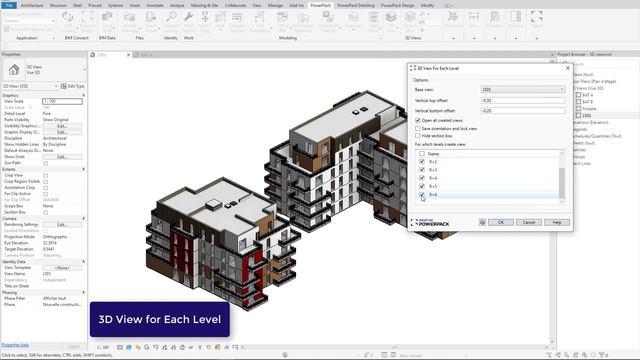Viewport: 640px width, 360px height.
Task: Click the Drag Elements on Selection icon in status bar
Action: (x=584, y=355)
